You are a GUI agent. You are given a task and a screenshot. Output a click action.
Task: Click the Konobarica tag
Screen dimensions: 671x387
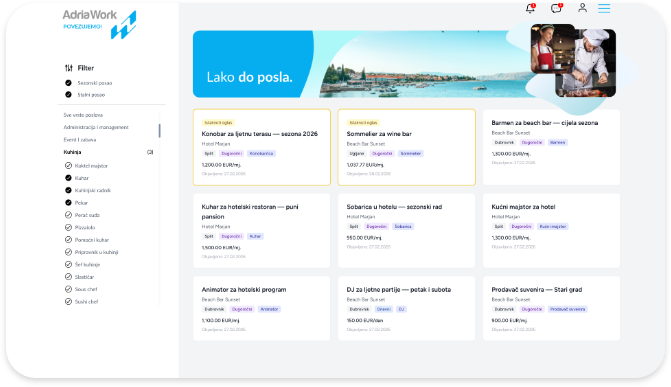pos(261,153)
